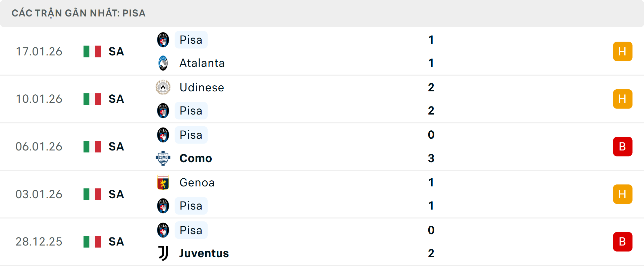Open the Como team link
The height and width of the screenshot is (266, 644).
[x=196, y=158]
